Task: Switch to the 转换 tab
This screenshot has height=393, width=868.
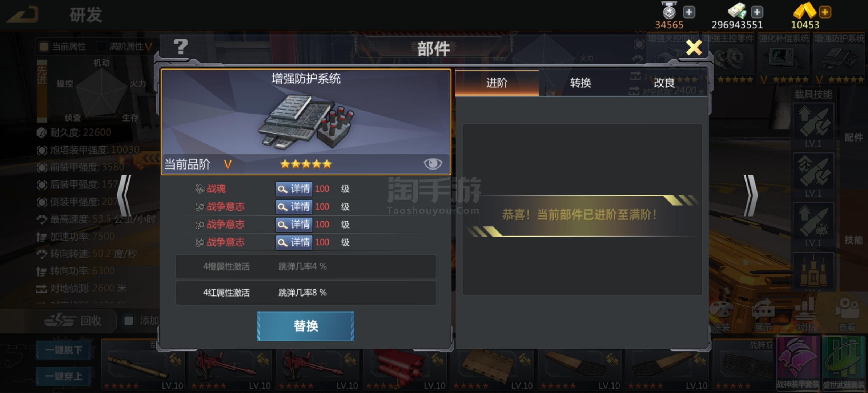Action: tap(580, 83)
